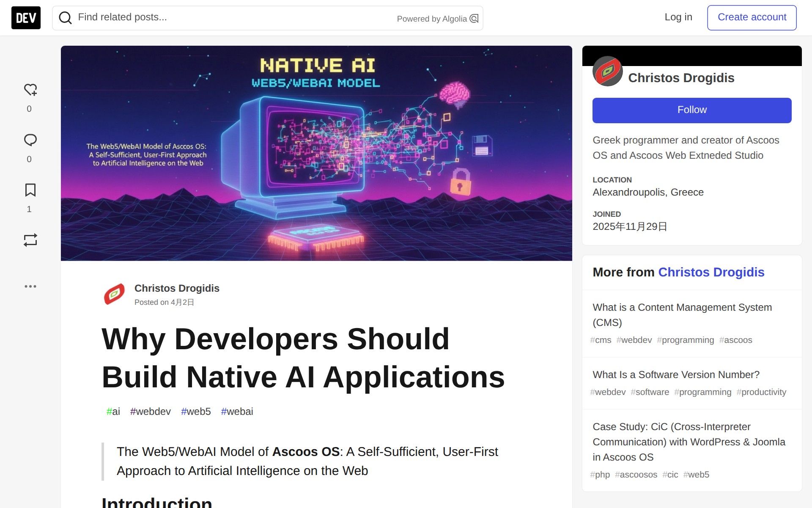Click the DEV logo home icon
This screenshot has width=812, height=508.
click(x=26, y=18)
